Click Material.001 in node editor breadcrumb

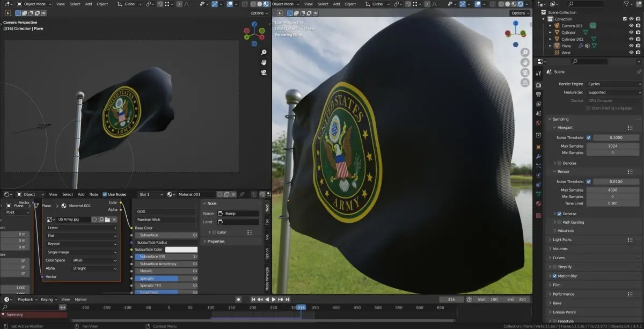[x=80, y=206]
